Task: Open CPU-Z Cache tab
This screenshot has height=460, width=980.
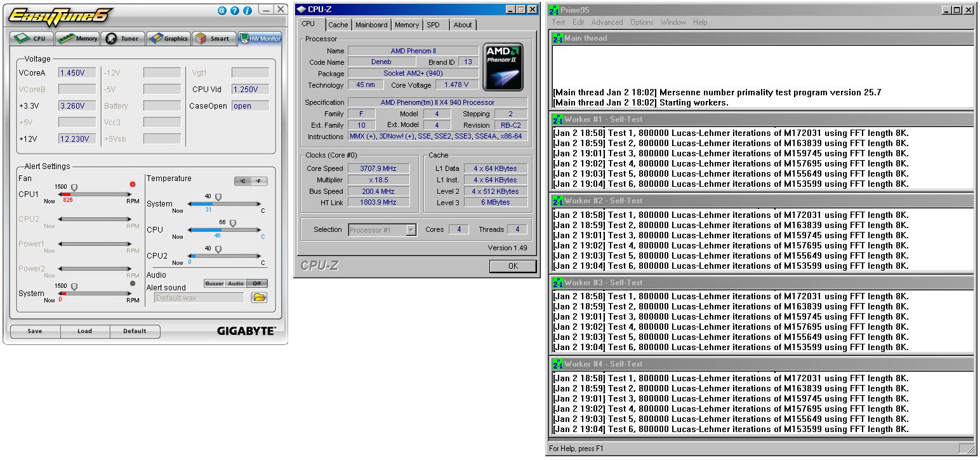Action: [338, 25]
